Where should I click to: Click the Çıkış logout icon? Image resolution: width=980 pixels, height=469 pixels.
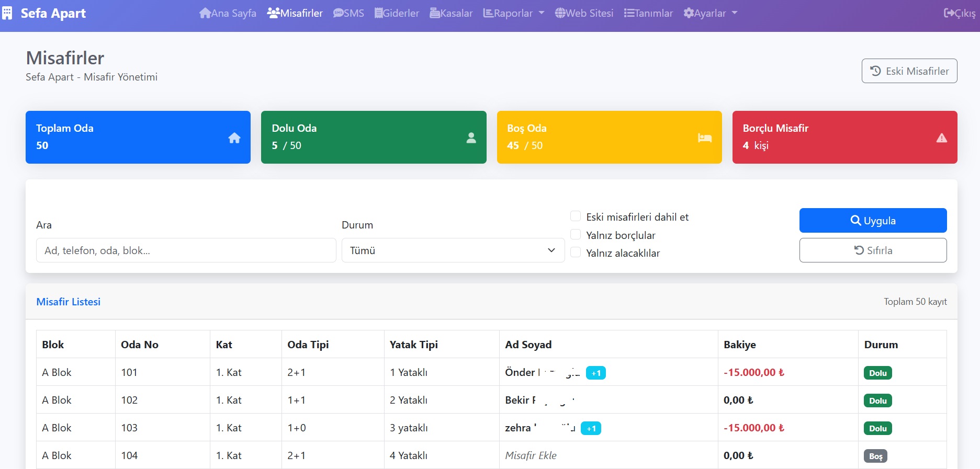(x=949, y=13)
